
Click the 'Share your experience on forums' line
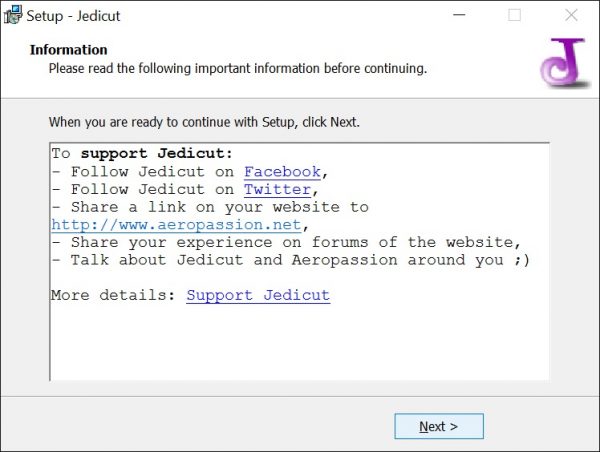(286, 242)
